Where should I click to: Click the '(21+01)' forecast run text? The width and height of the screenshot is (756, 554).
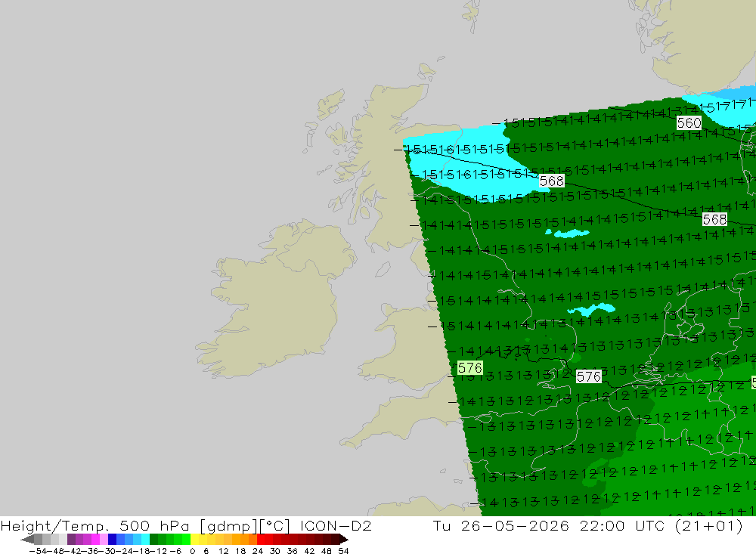(709, 526)
